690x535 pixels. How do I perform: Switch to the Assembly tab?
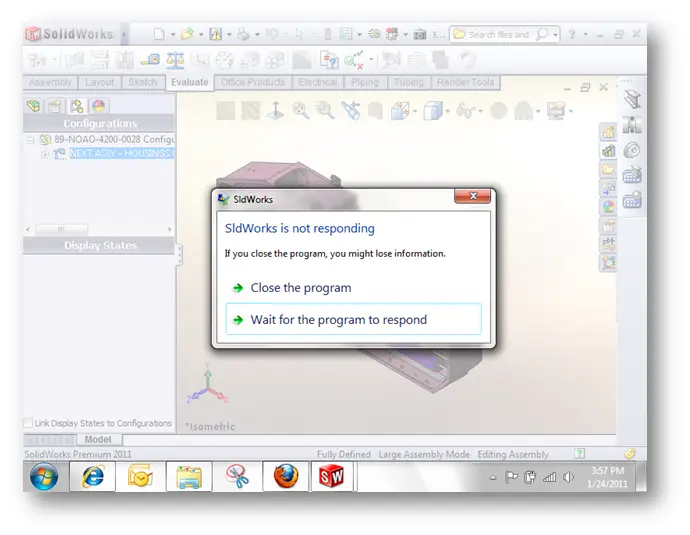pyautogui.click(x=50, y=82)
